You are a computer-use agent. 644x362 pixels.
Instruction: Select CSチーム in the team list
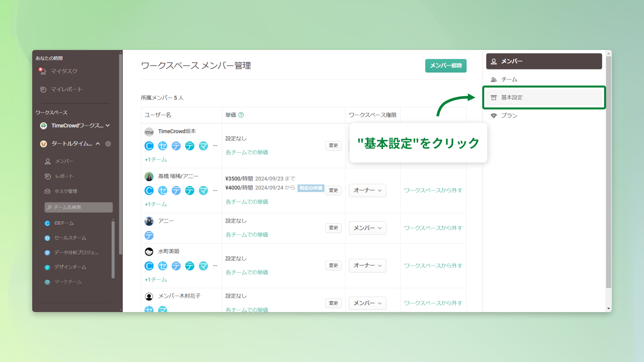(64, 223)
